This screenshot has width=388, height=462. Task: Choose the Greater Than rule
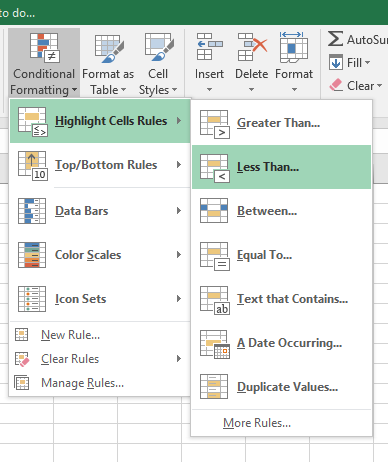tap(281, 123)
